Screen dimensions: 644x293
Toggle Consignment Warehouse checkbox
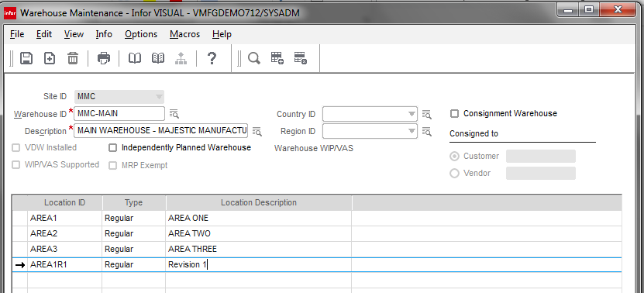coord(454,113)
